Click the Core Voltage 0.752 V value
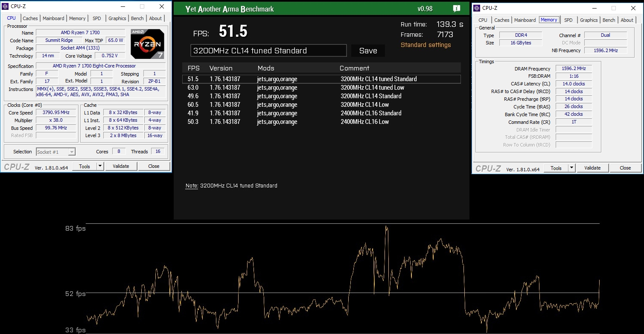Screen dimensions: 644x334 tap(110, 56)
